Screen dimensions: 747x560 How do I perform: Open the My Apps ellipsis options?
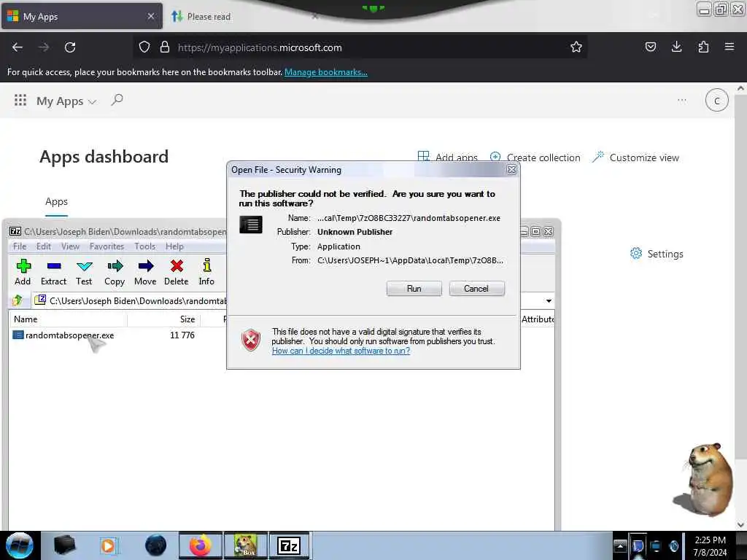click(682, 101)
